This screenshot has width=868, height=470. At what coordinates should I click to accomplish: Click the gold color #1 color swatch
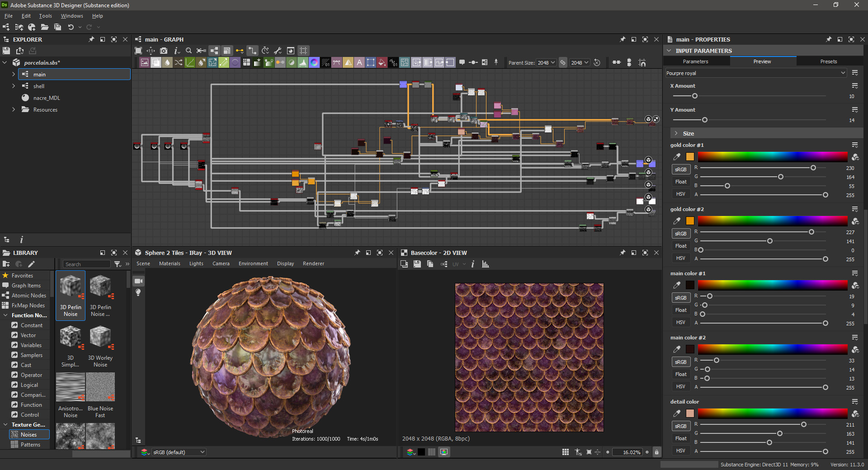(x=690, y=157)
